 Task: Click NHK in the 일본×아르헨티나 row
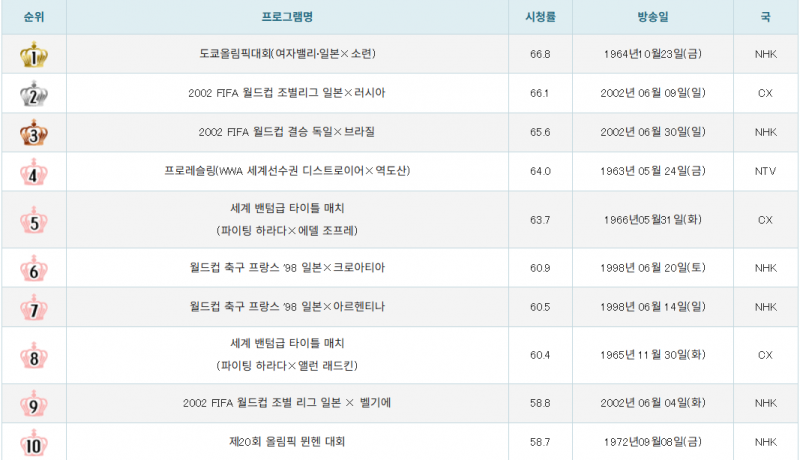click(765, 307)
